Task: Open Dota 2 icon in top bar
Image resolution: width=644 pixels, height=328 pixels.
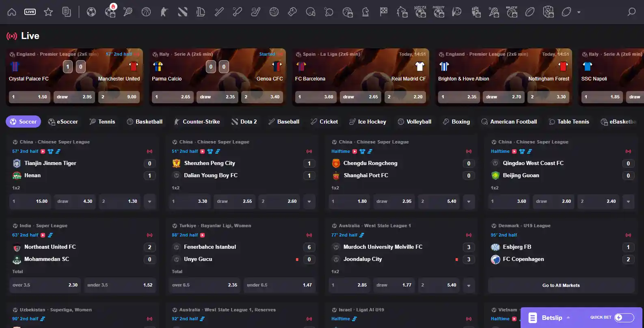Action: (183, 12)
